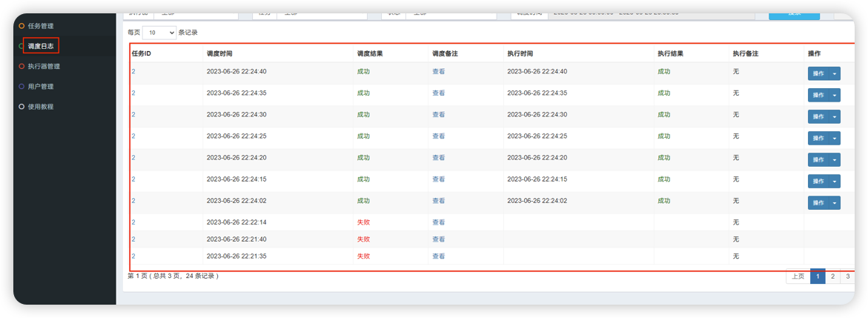Click task ID 2 in 22:22:14 row
The image size is (868, 318).
[x=133, y=222]
